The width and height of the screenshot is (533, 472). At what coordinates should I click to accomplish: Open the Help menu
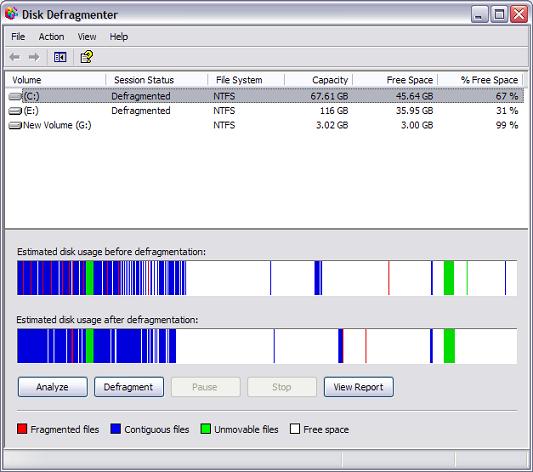coord(119,37)
